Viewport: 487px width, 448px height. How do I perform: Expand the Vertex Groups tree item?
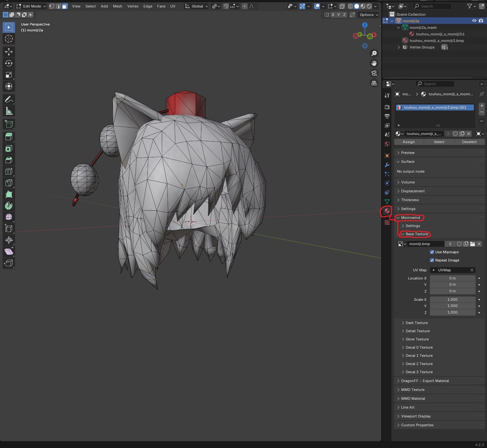tap(399, 47)
